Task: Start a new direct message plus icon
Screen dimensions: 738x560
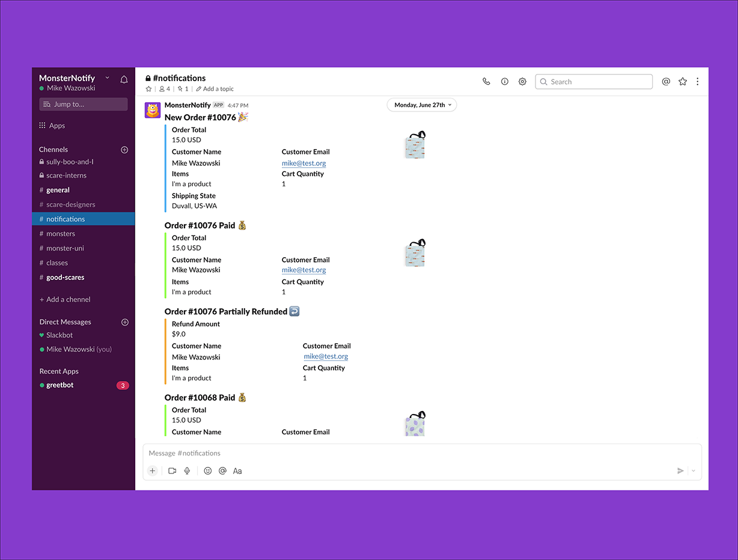Action: pyautogui.click(x=125, y=322)
